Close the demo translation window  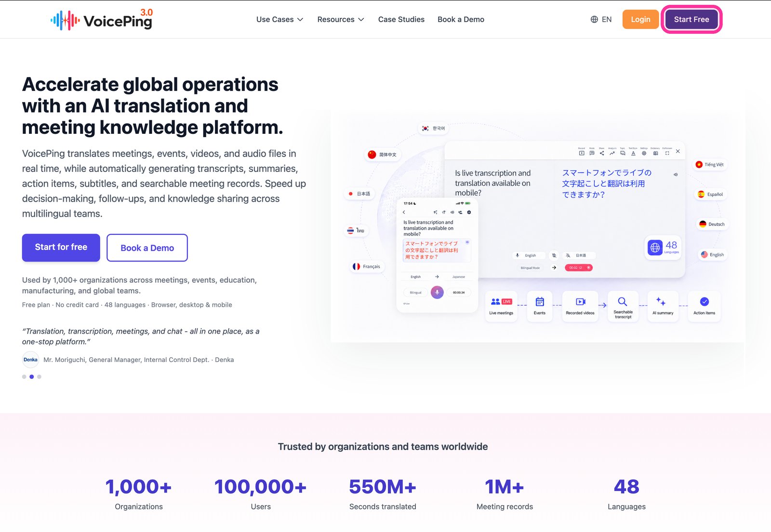tap(678, 151)
